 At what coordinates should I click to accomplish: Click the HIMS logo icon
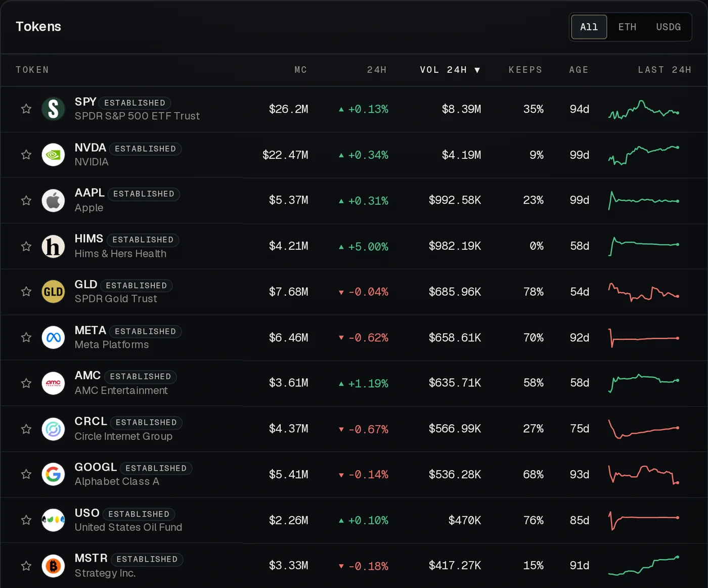(53, 246)
